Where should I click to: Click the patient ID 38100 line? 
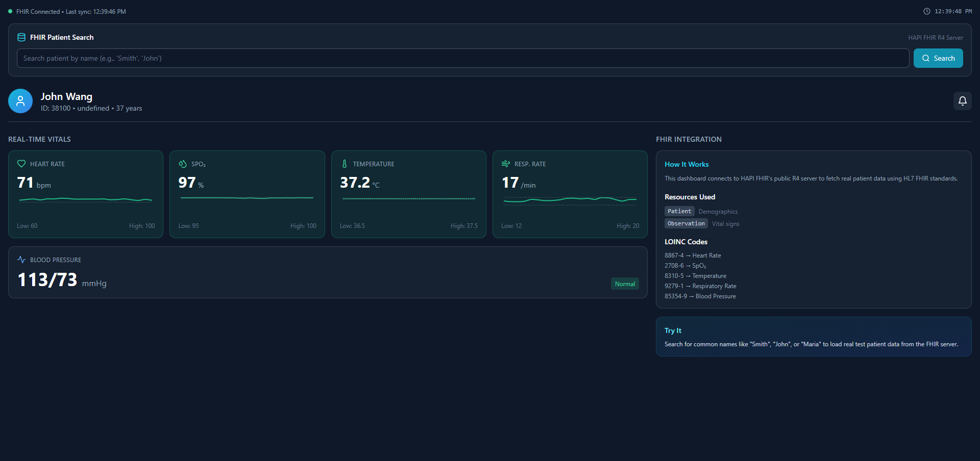point(91,108)
